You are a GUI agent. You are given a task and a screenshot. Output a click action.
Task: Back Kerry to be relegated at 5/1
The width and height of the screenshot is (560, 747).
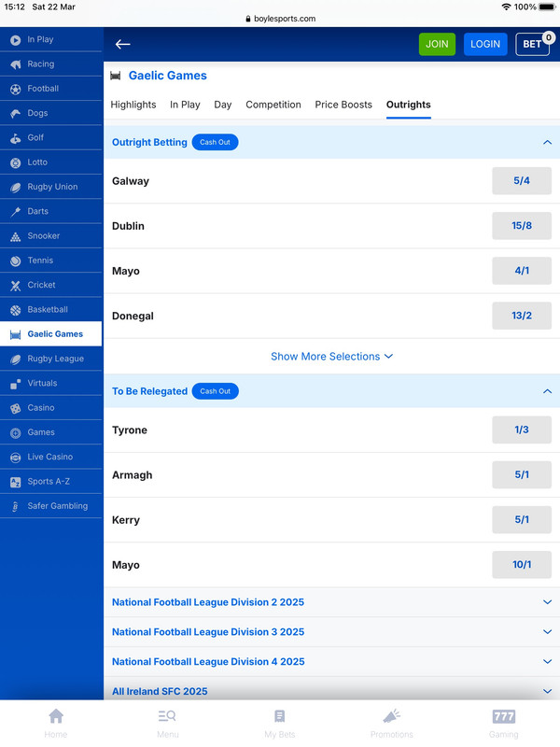click(x=522, y=520)
